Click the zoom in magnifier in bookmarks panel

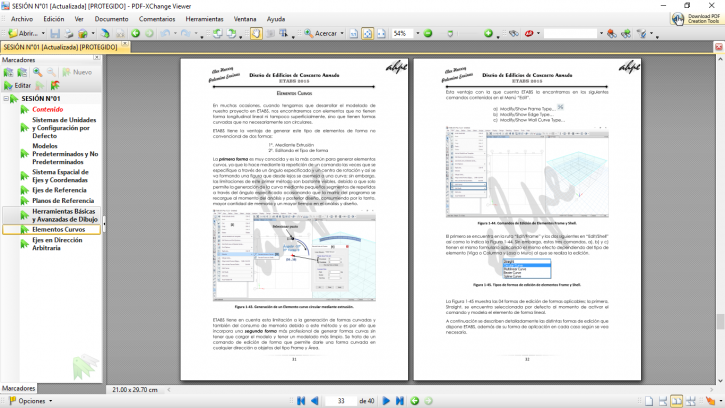[x=37, y=72]
